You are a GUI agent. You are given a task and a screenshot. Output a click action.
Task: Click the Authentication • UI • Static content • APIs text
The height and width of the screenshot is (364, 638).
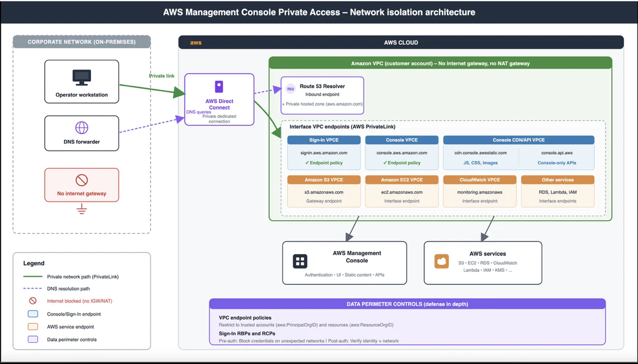[345, 275]
